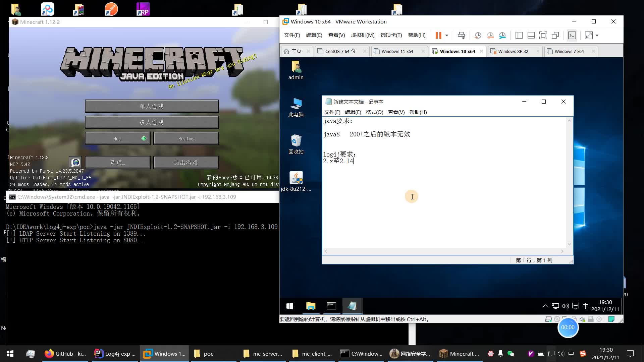Open the 查看(V) menu in VMware
Image resolution: width=644 pixels, height=362 pixels.
pos(336,35)
